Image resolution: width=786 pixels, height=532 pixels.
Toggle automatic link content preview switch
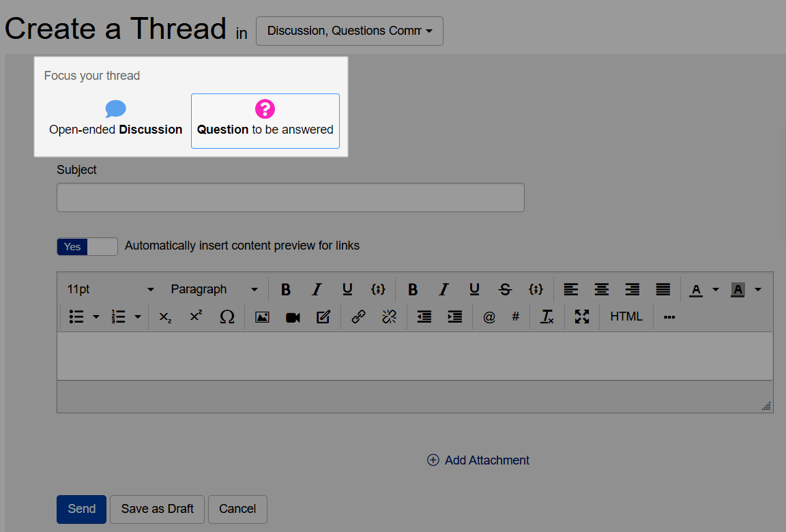click(87, 246)
